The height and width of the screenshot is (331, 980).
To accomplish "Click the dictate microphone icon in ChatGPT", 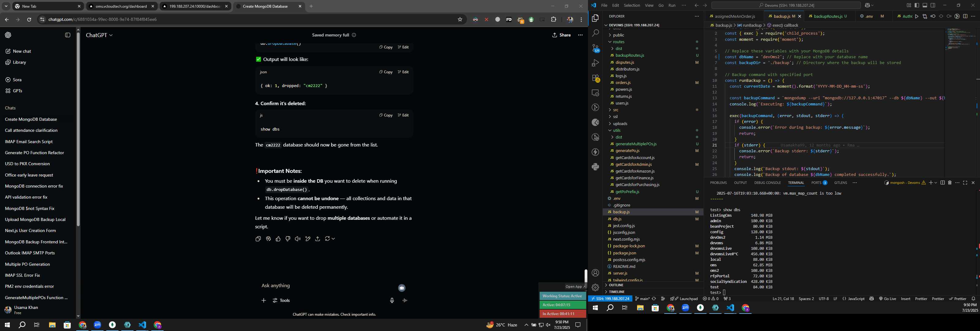I will (392, 301).
